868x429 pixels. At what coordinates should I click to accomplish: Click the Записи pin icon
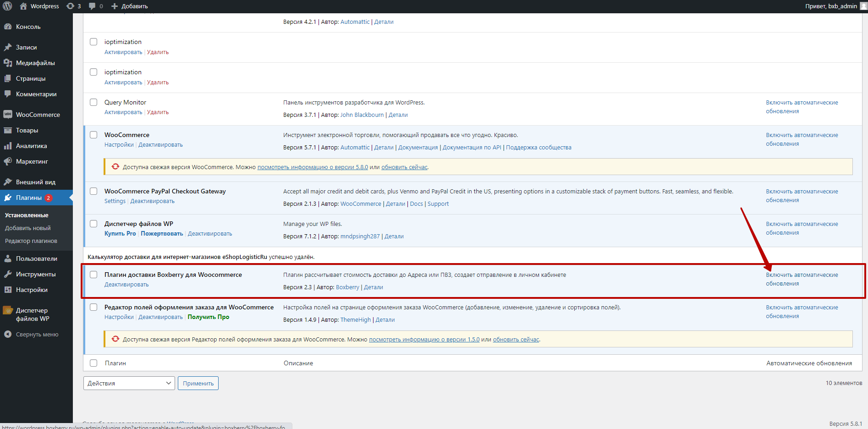tap(8, 47)
